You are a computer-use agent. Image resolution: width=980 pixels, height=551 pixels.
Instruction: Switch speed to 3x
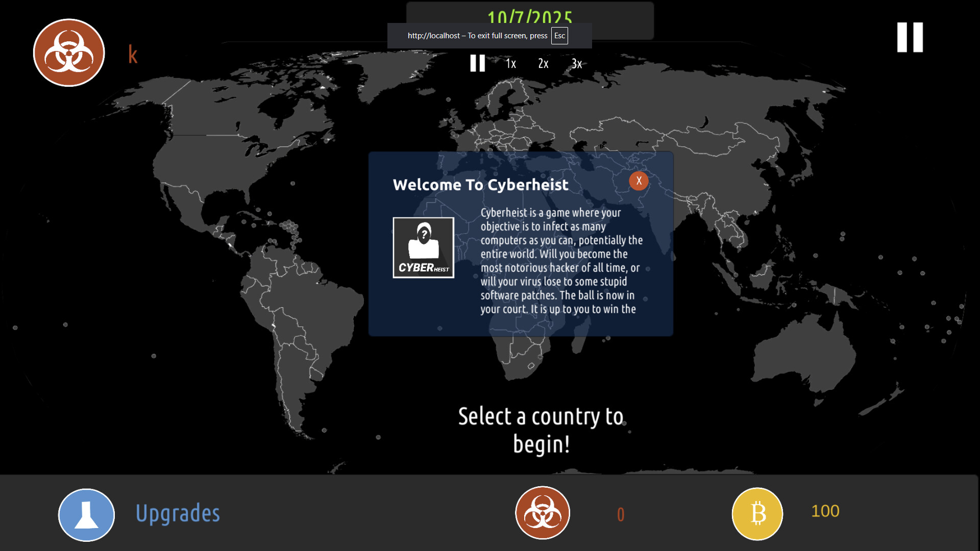576,64
